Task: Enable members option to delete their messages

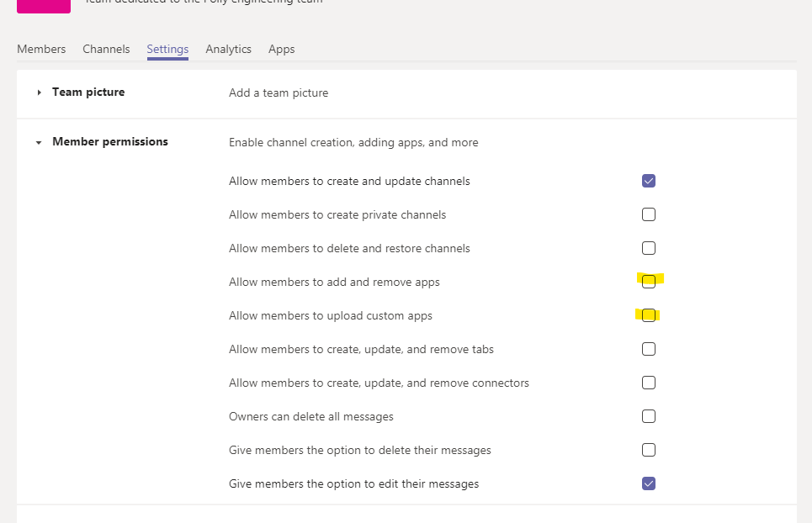Action: coord(648,450)
